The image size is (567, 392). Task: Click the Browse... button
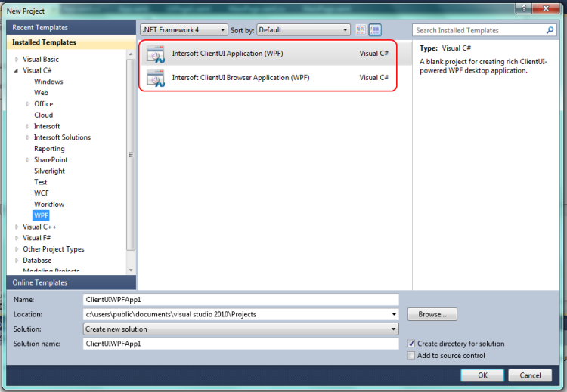[x=432, y=314]
